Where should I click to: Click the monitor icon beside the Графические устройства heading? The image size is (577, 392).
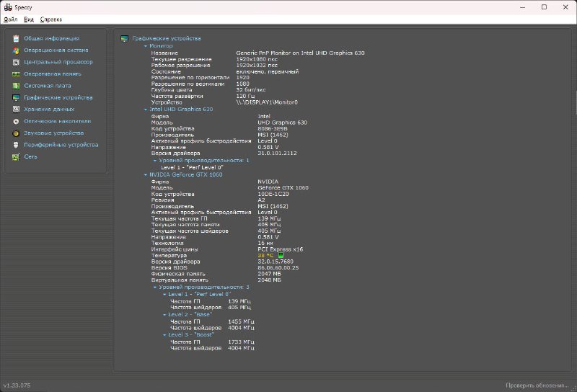[124, 39]
